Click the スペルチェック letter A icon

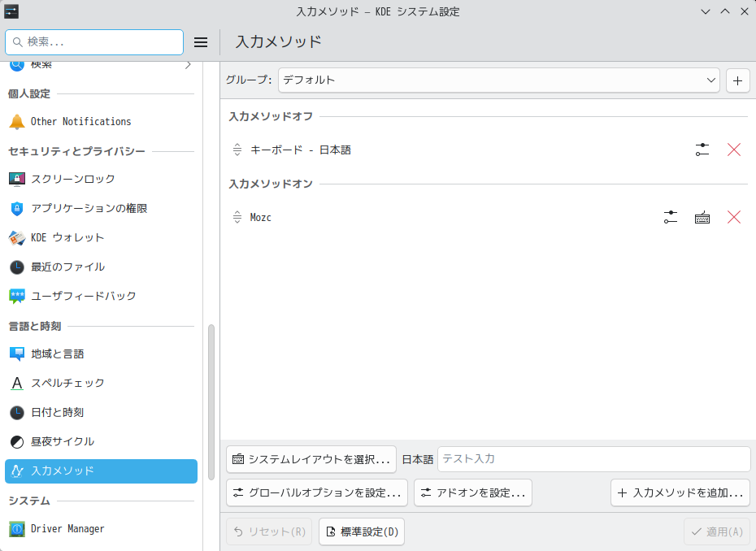tap(17, 384)
